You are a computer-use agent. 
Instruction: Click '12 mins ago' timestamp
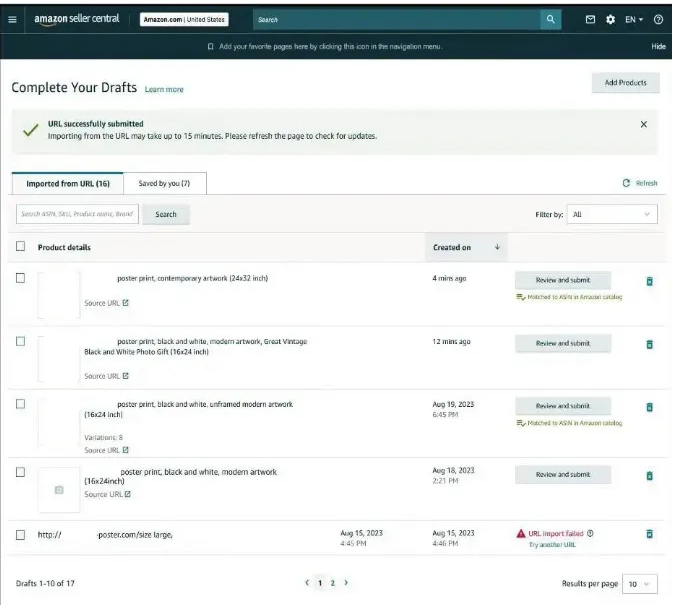point(451,342)
